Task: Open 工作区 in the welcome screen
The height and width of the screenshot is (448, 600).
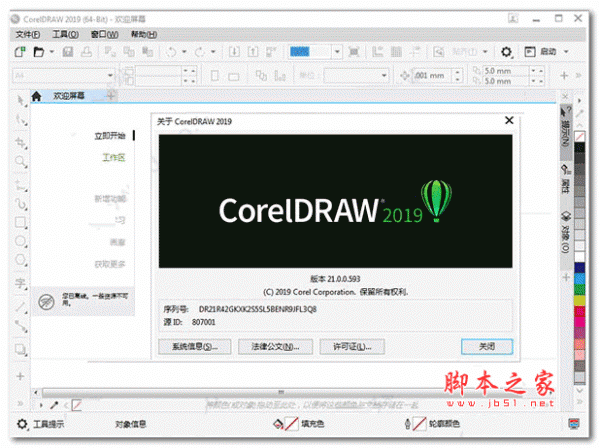Action: click(114, 158)
